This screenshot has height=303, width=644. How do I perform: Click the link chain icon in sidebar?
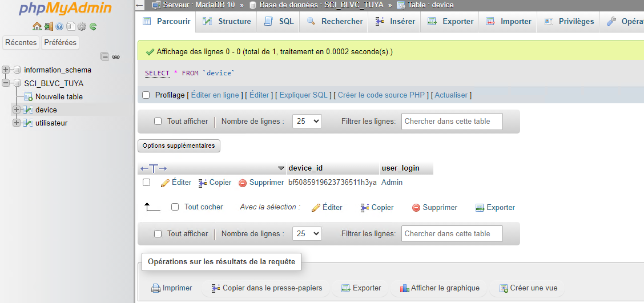pyautogui.click(x=115, y=56)
